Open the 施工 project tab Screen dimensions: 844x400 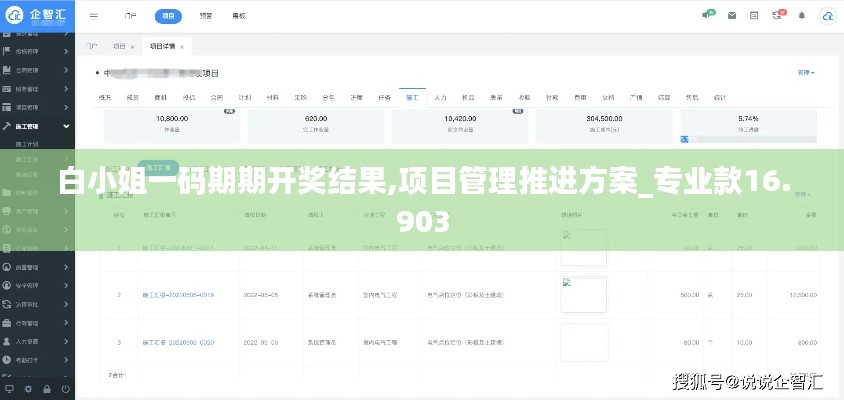pos(412,98)
